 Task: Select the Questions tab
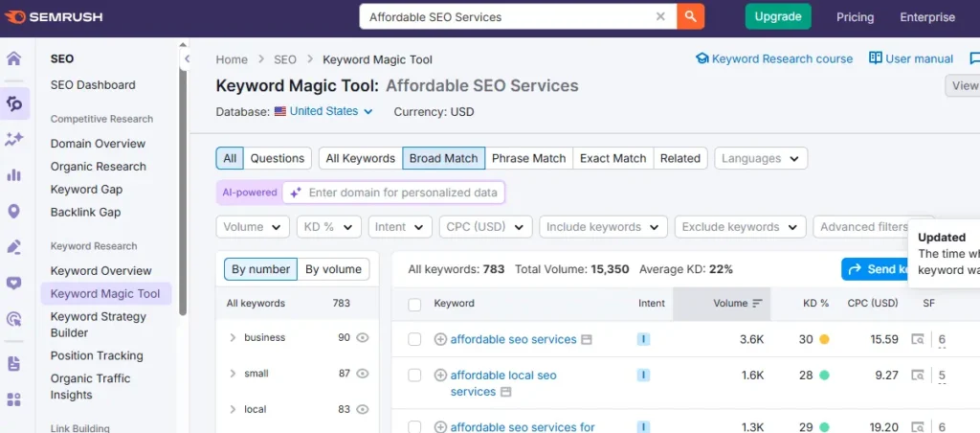[278, 158]
